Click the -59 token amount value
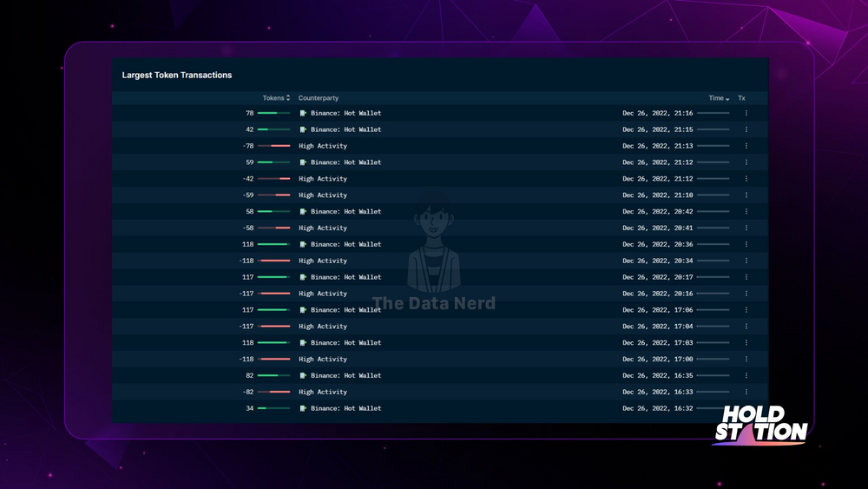Screen dimensions: 868x489 248,195
